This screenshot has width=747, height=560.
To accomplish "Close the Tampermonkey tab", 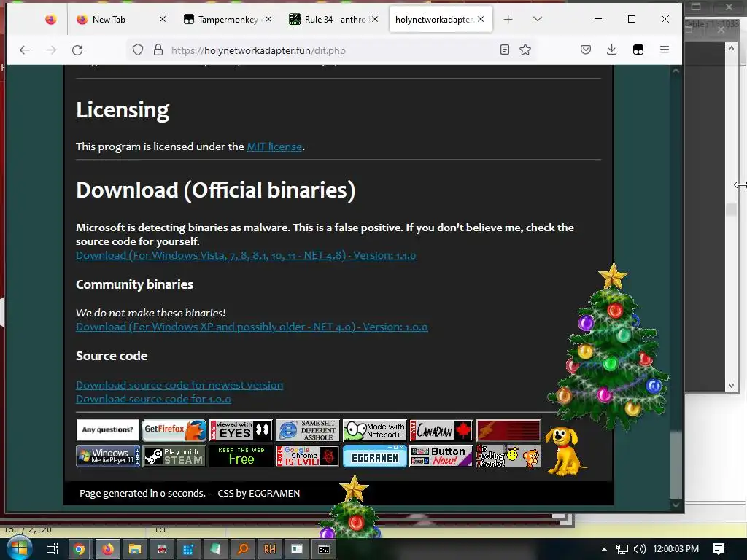I will click(268, 19).
